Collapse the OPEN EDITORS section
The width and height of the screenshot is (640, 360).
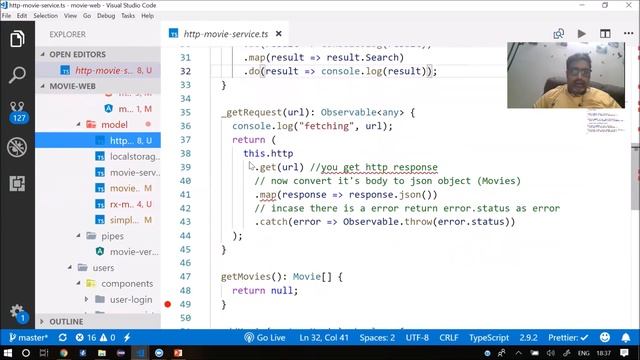pos(98,54)
